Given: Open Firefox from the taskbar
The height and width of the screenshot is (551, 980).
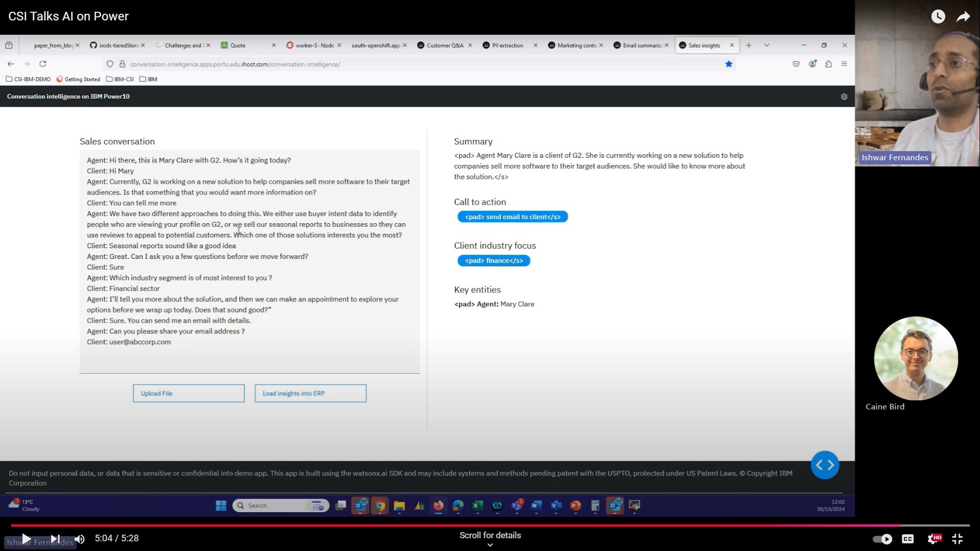Looking at the screenshot, I should pyautogui.click(x=438, y=506).
